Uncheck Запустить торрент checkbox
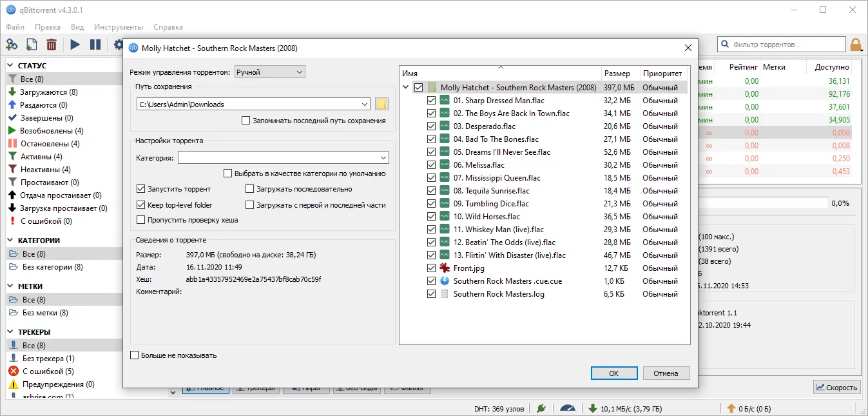This screenshot has height=416, width=868. pos(141,189)
